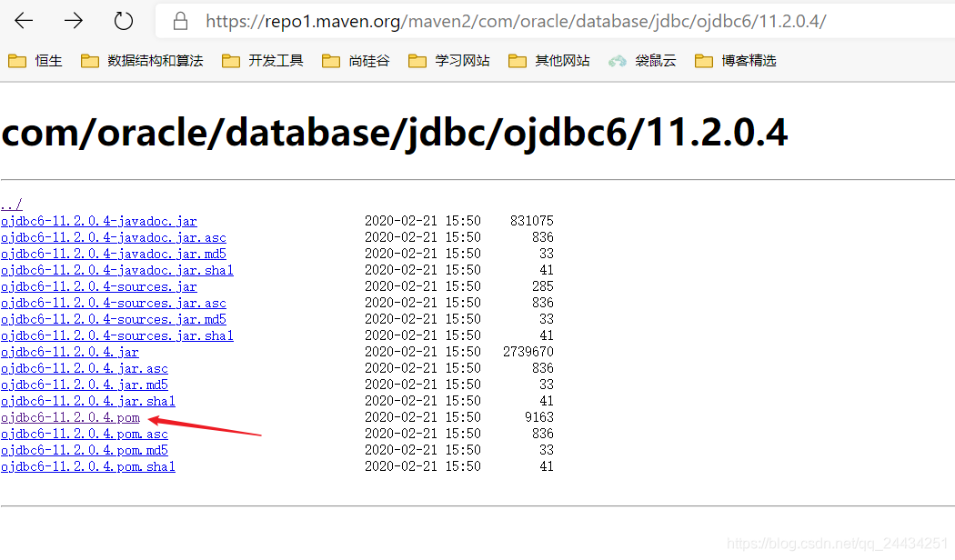Open ojdbc6-11.2.0.4-sources.jar.md5 link
Viewport: 955px width, 560px height.
[x=114, y=320]
